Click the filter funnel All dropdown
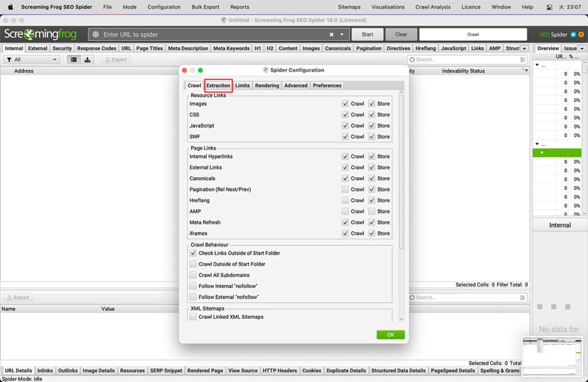Viewport: 588px width, 382px height. [x=32, y=60]
